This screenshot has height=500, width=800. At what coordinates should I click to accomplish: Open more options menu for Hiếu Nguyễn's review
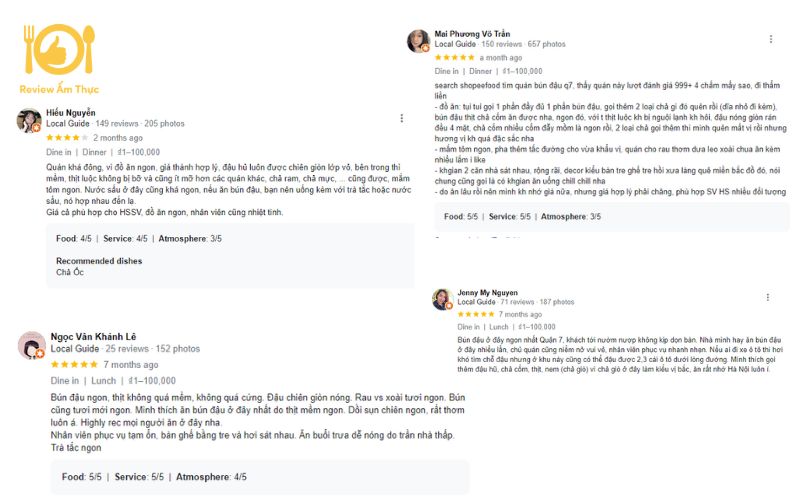click(x=401, y=118)
